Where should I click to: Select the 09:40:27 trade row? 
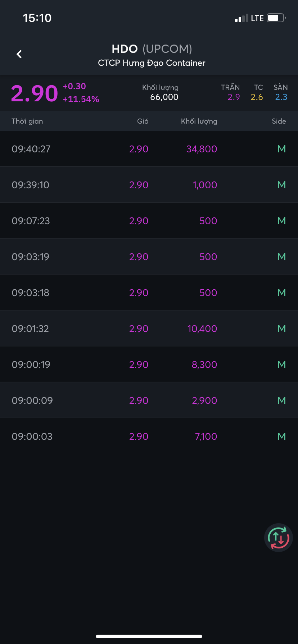coord(149,149)
